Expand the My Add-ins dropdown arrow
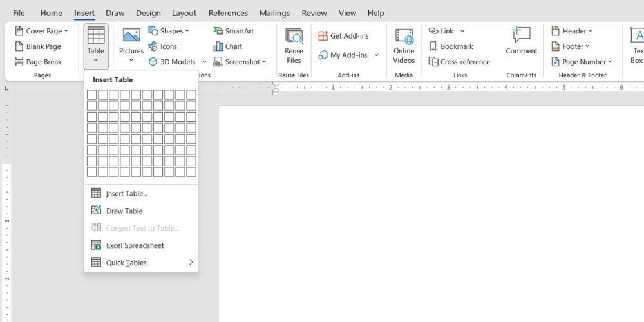 376,55
